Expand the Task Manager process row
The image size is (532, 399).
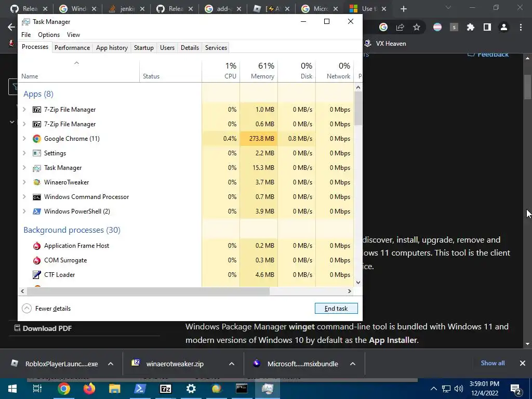24,168
